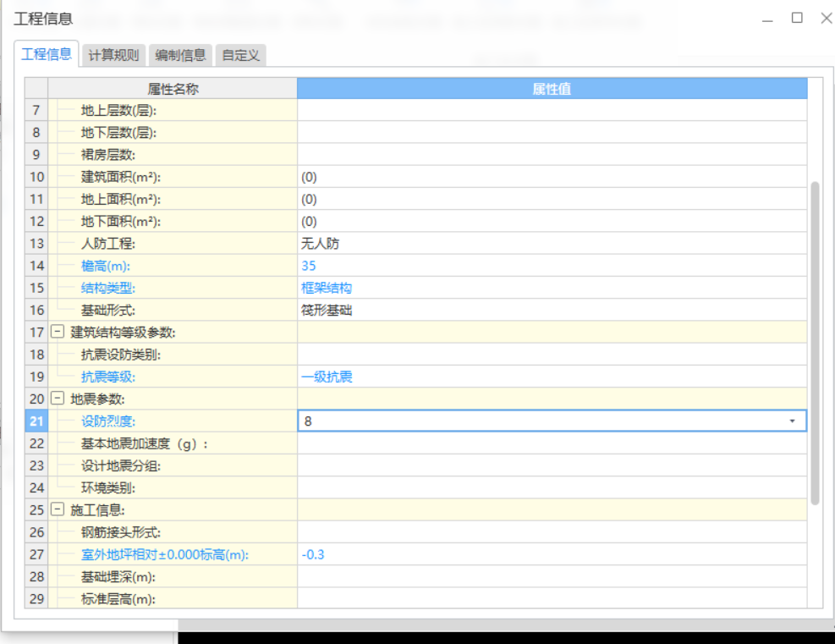Collapse the 地震参数 group
Viewport: 835px width, 644px height.
tap(58, 399)
